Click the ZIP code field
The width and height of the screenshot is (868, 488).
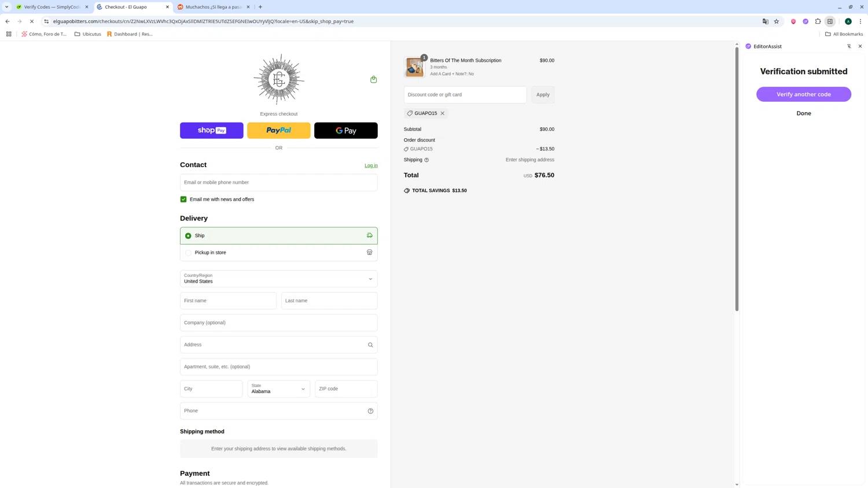346,389
